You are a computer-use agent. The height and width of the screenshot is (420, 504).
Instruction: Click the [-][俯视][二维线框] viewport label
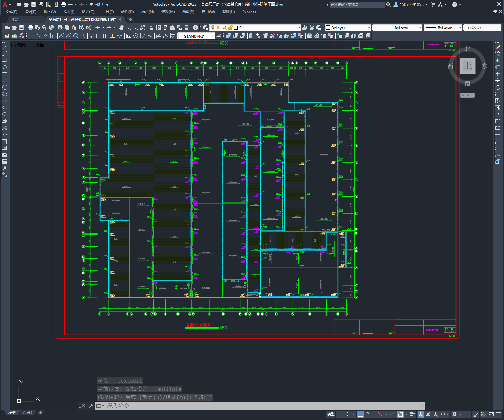(x=28, y=45)
